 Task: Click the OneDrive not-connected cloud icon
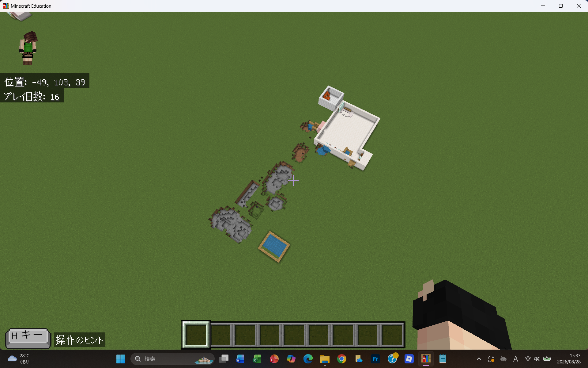point(503,359)
